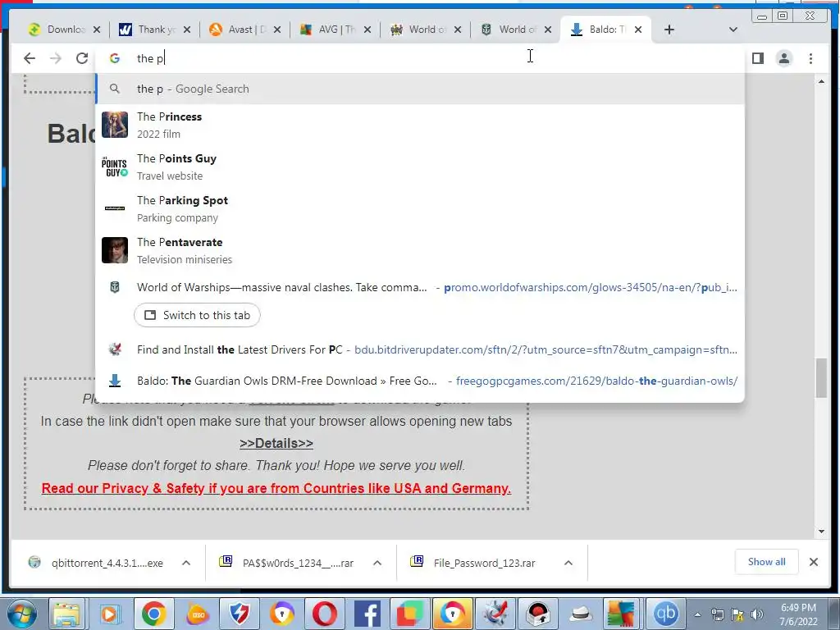Choose The Princess 2022 film suggestion

pos(420,125)
